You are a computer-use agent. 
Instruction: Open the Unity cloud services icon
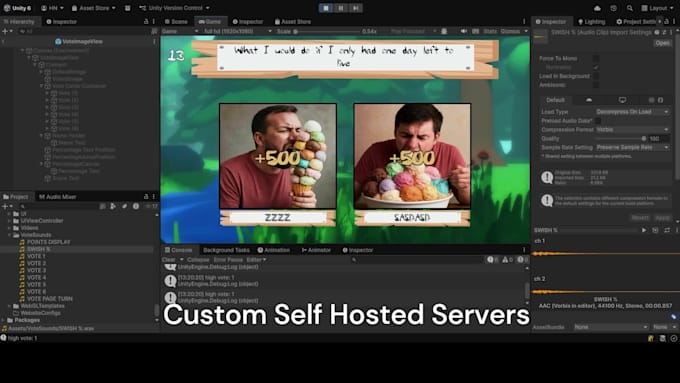[x=597, y=8]
